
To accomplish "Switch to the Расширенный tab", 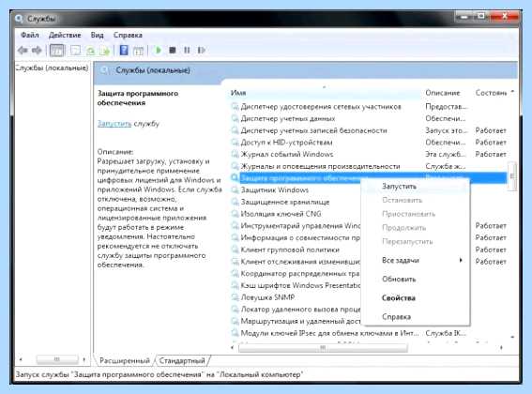I will pyautogui.click(x=125, y=360).
